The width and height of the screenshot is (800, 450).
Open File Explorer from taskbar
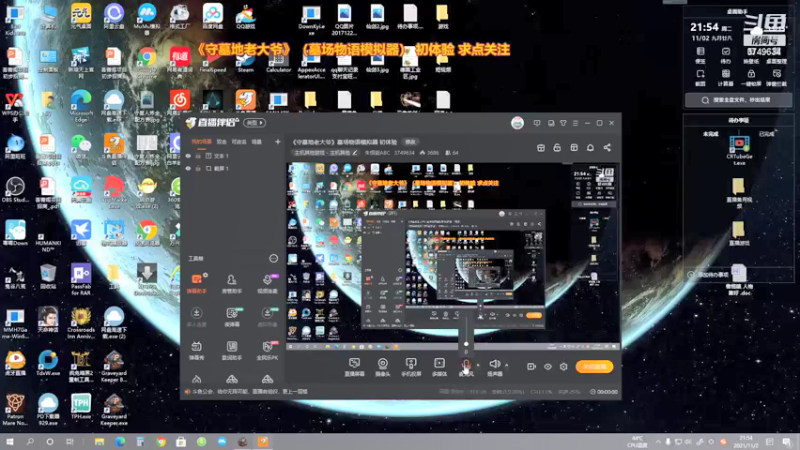point(99,442)
